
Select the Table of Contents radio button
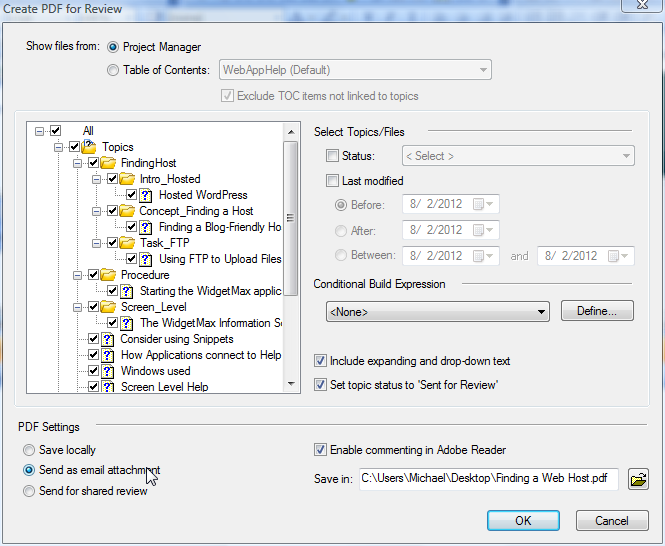point(113,70)
